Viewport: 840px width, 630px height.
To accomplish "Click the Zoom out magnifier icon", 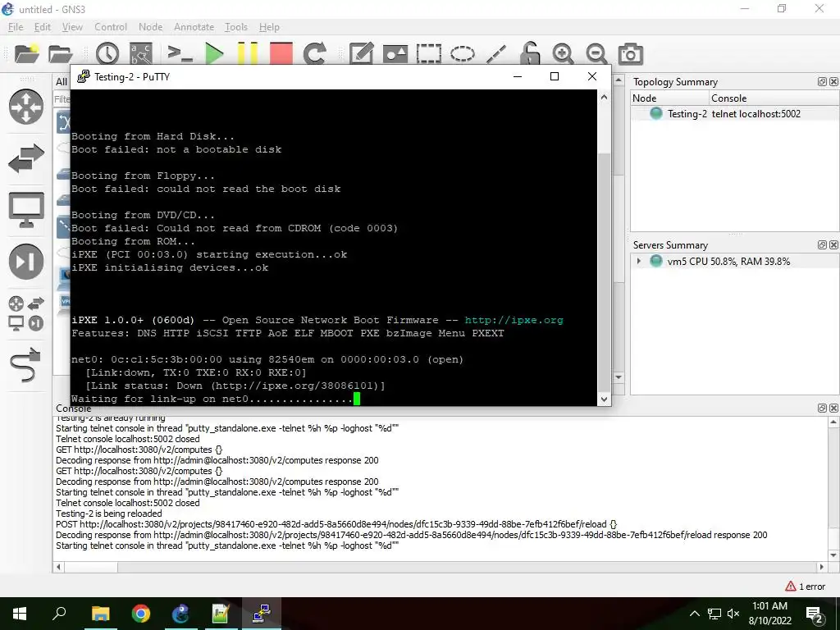I will tap(596, 53).
